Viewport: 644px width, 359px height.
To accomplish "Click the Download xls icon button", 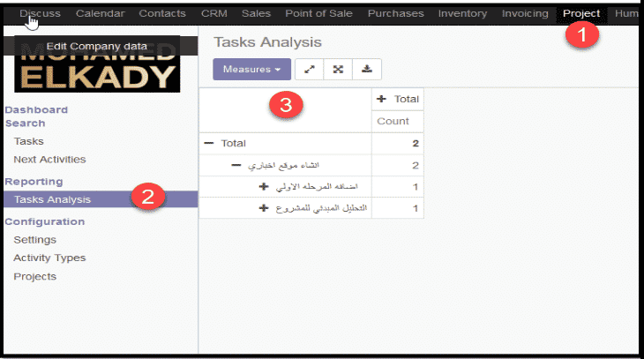I will [x=367, y=70].
